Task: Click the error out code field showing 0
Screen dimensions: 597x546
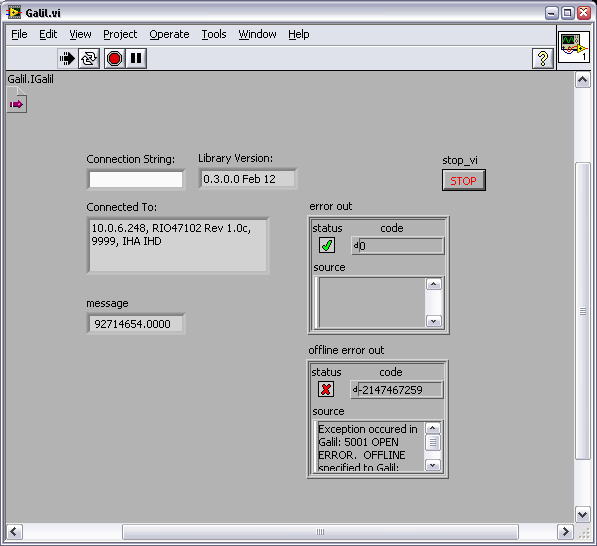Action: pos(402,246)
